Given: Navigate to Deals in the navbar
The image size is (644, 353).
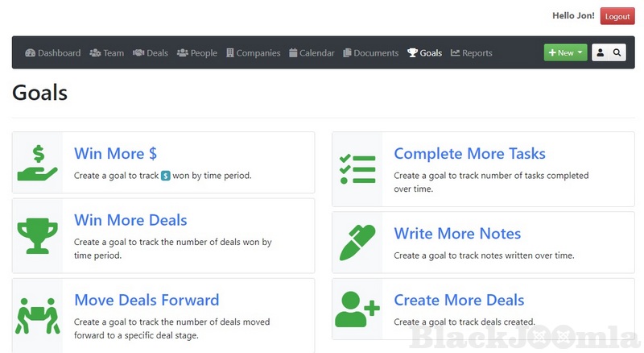Looking at the screenshot, I should tap(151, 53).
